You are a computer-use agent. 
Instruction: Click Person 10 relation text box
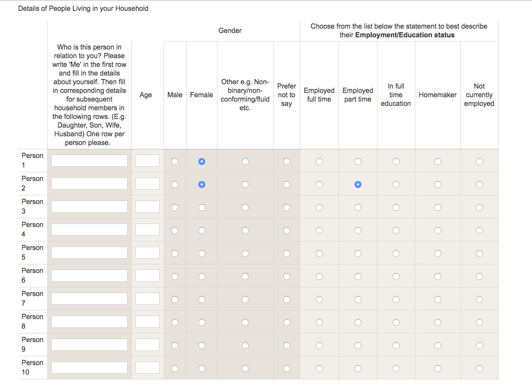89,368
